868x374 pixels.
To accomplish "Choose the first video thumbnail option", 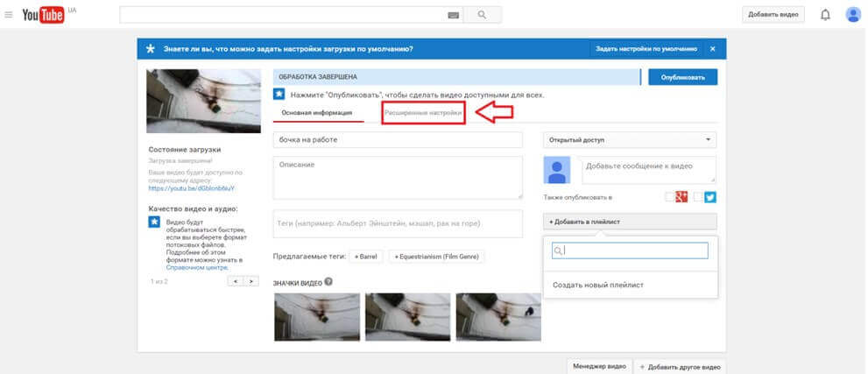I will (316, 316).
